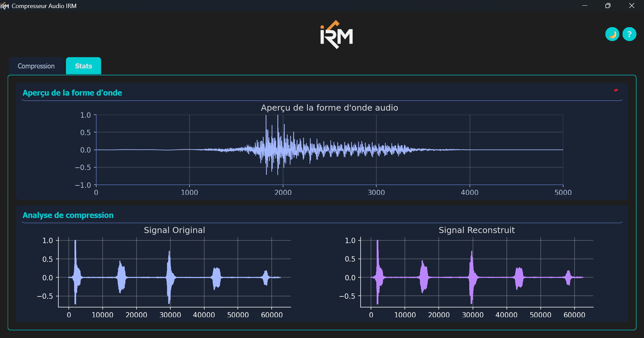Switch to the Compression tab
This screenshot has height=338, width=644.
click(36, 66)
